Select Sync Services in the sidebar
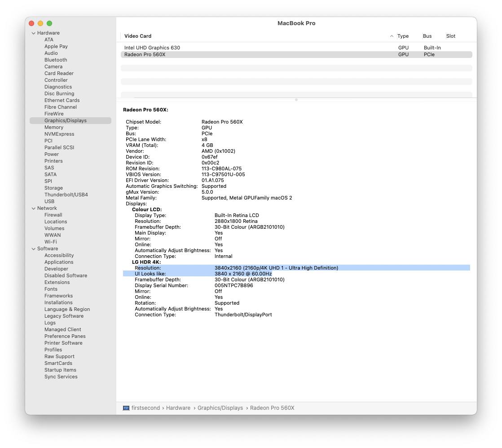 pyautogui.click(x=61, y=377)
